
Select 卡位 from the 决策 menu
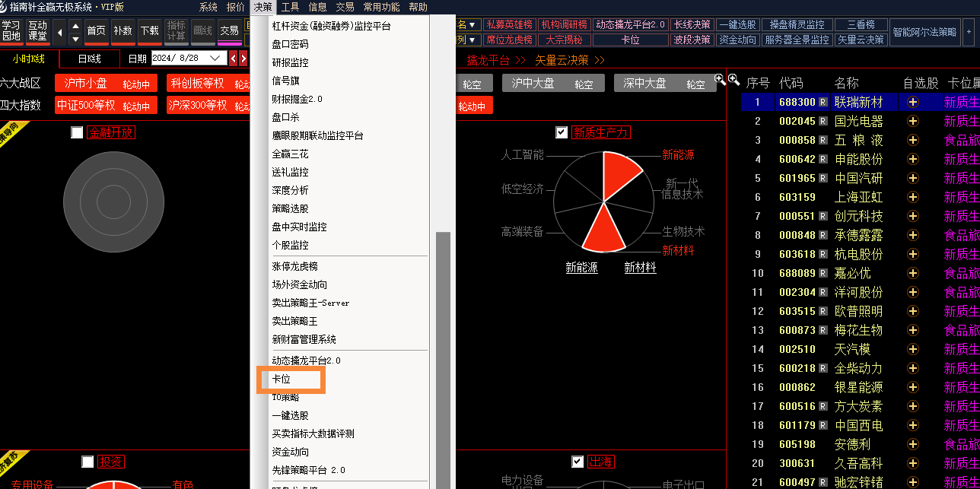pyautogui.click(x=282, y=379)
